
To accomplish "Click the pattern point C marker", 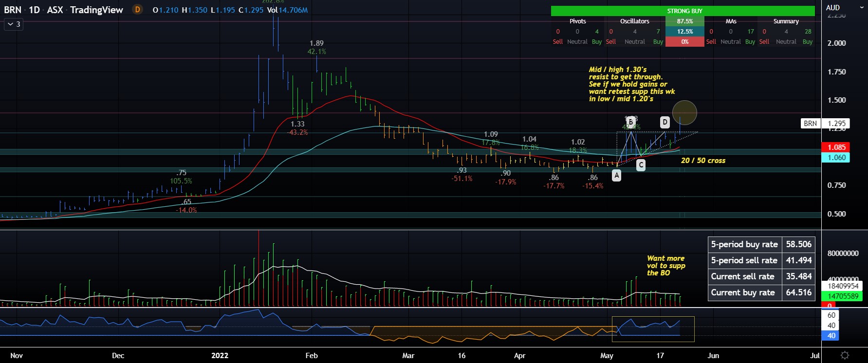I will [x=641, y=165].
